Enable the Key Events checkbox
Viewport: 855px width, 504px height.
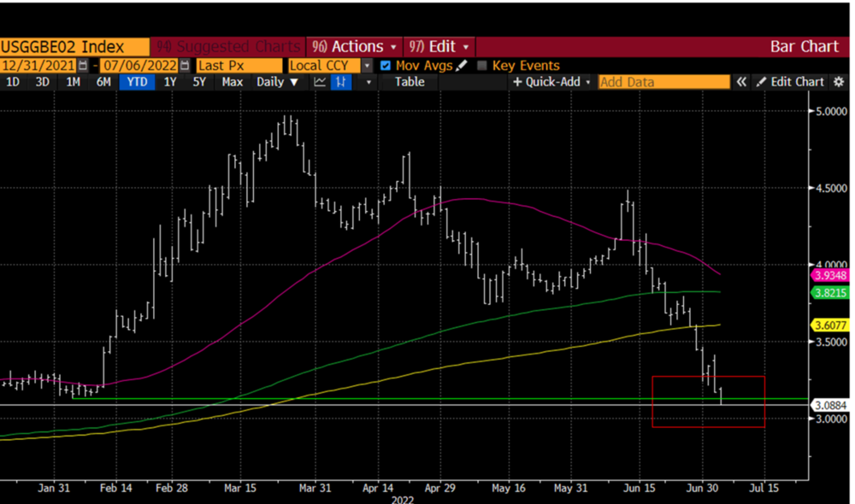click(482, 66)
